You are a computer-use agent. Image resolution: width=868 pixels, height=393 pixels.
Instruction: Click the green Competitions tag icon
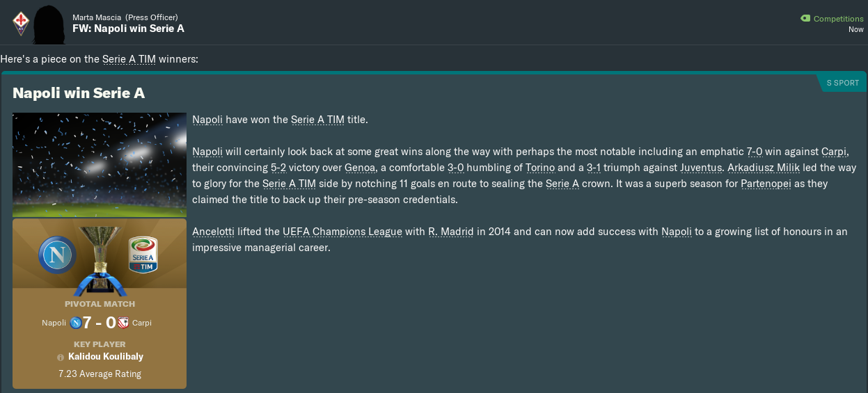click(805, 19)
